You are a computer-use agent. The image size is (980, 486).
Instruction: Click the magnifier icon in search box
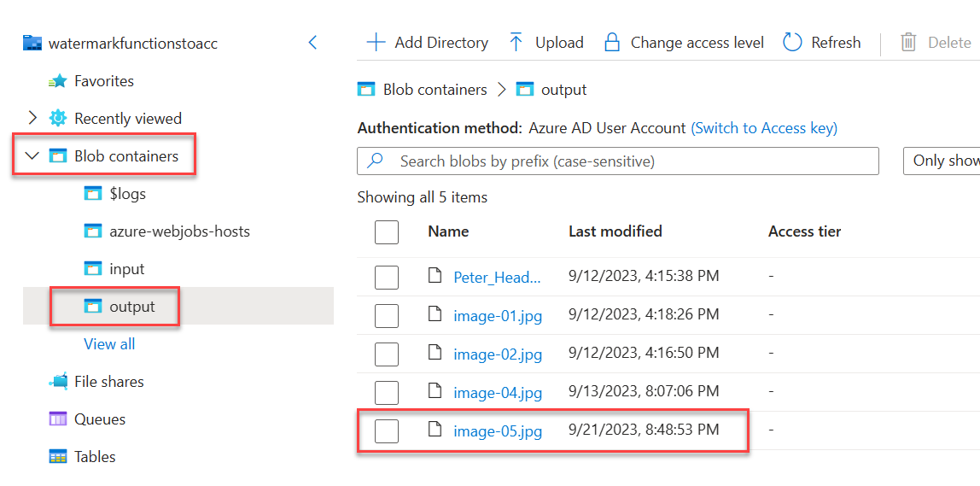pos(375,161)
